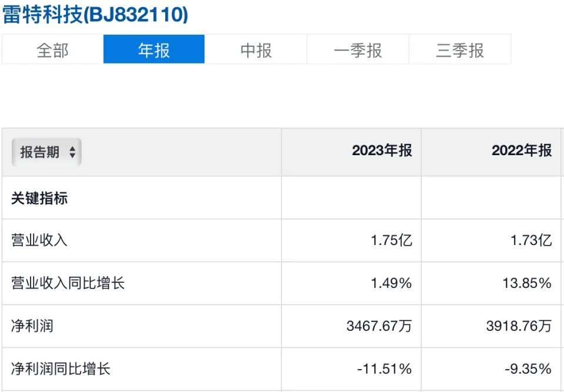Switch to the 中报 tab
Image resolution: width=564 pixels, height=392 pixels.
[x=256, y=50]
